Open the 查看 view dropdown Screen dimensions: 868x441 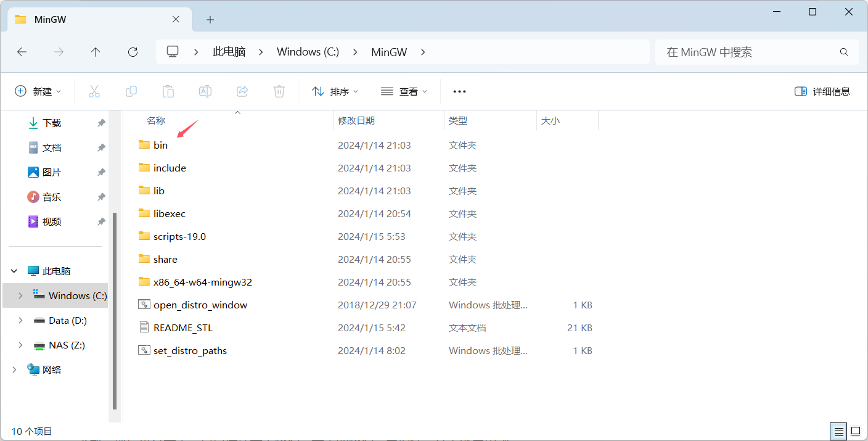pyautogui.click(x=404, y=91)
